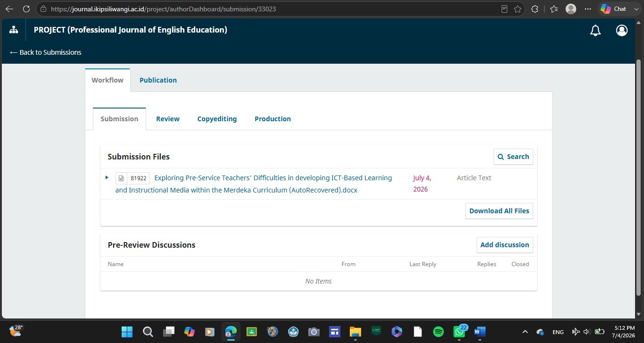Image resolution: width=644 pixels, height=343 pixels.
Task: Show hidden system tray icons
Action: [525, 332]
